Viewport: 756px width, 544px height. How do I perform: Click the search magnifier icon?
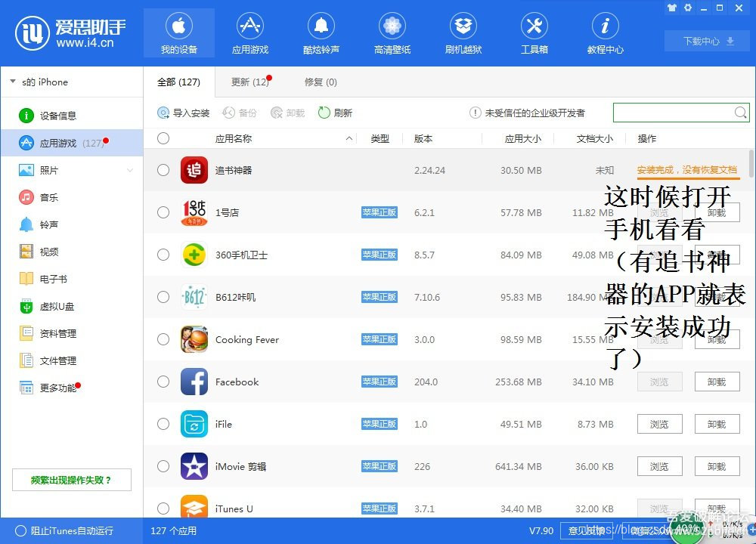741,113
